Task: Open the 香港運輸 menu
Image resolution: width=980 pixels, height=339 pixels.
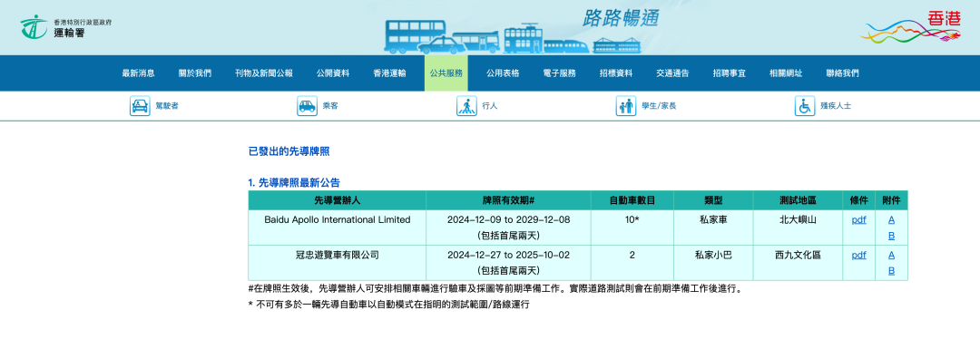Action: coord(389,73)
